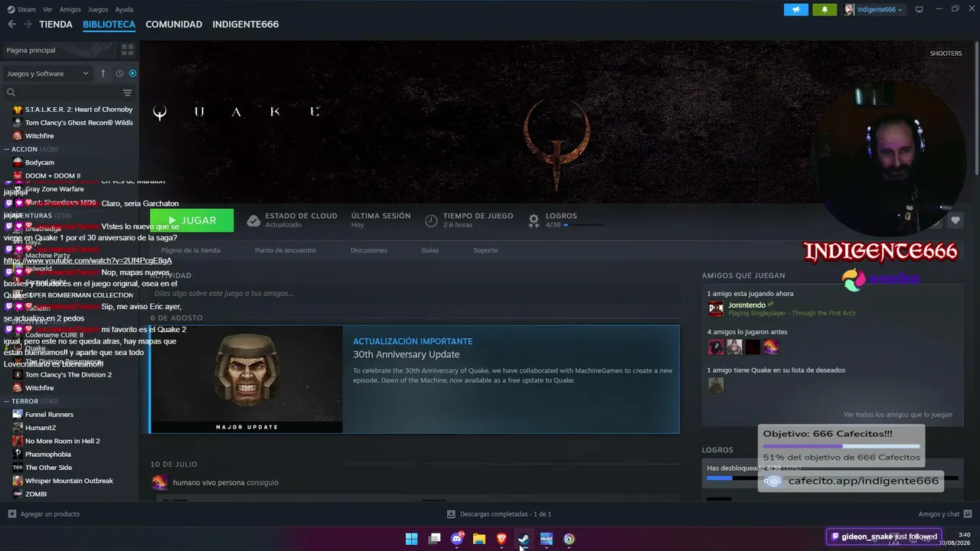The image size is (980, 551).
Task: Select Phasmophobia in the library
Action: click(x=48, y=455)
